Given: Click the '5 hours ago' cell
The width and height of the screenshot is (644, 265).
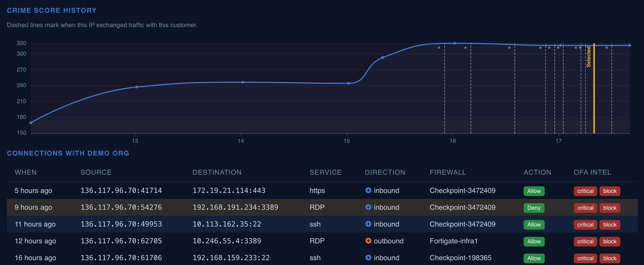Looking at the screenshot, I should click(x=33, y=190).
